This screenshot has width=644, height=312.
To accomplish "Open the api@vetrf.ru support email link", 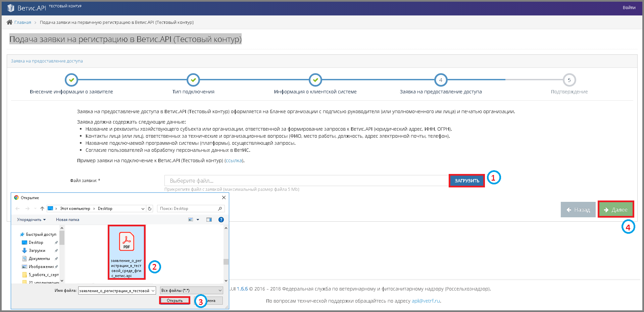I will point(426,301).
